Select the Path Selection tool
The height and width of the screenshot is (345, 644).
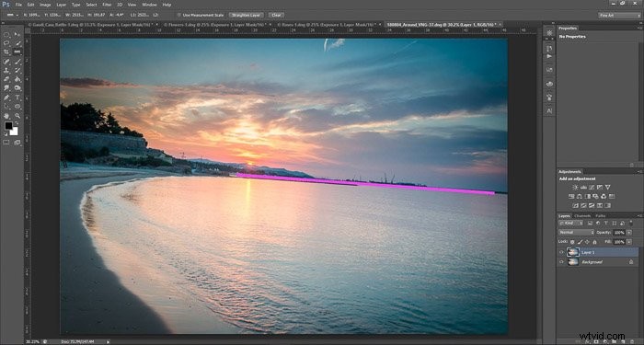coord(6,107)
